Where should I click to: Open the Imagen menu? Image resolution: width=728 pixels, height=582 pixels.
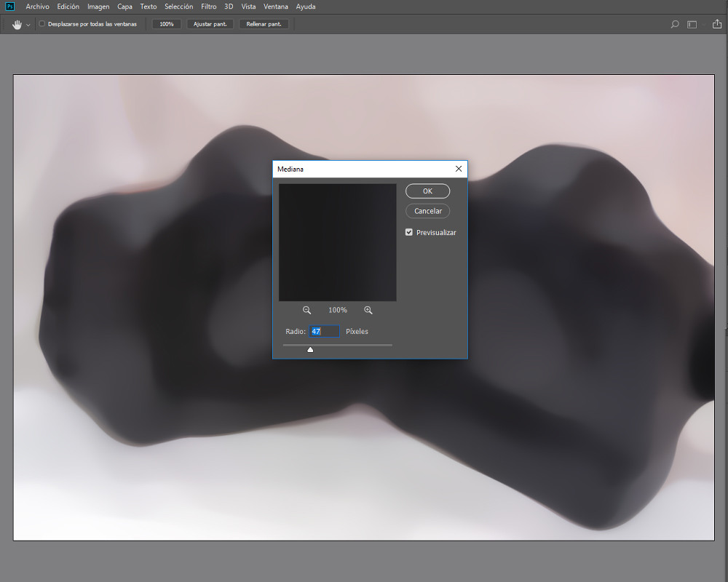98,7
